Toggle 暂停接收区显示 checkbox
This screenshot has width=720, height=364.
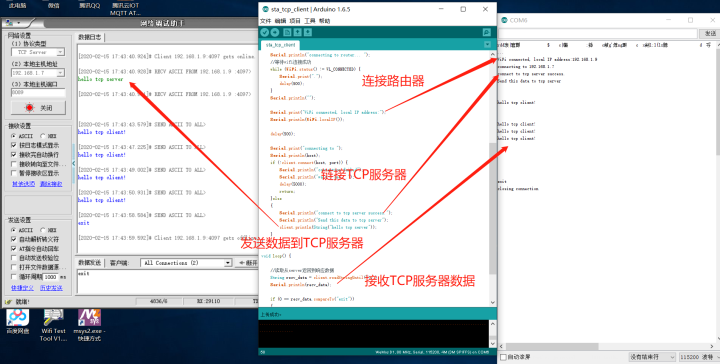click(x=14, y=173)
